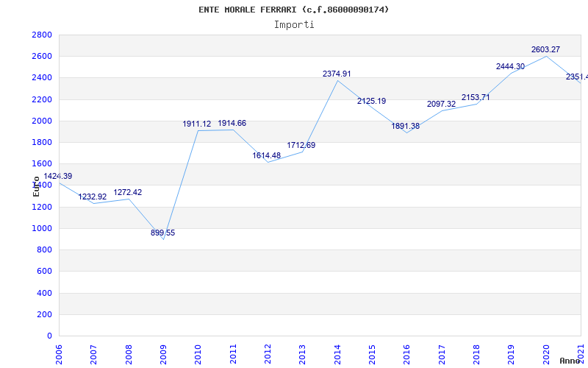Select data label 2153.71
Viewport: 588px width, 368px height.
[476, 98]
